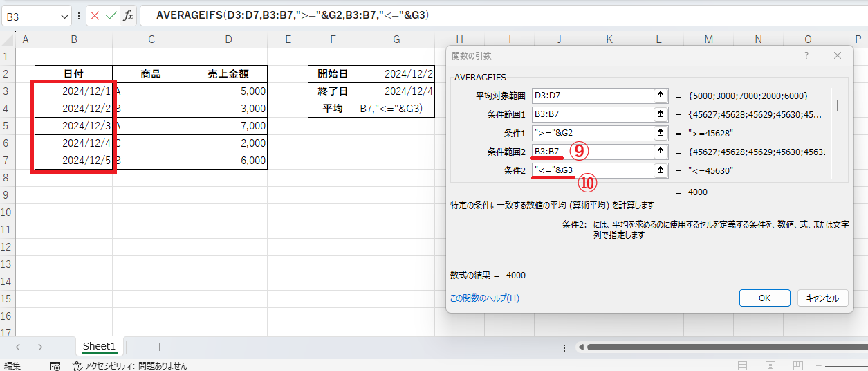Click the キャンセル button
Viewport: 868px width, 371px height.
coord(822,298)
